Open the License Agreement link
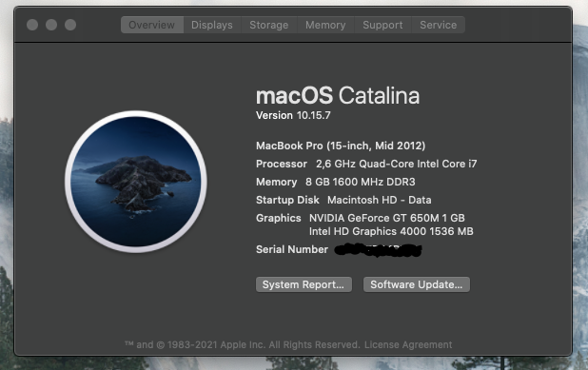 click(x=408, y=344)
